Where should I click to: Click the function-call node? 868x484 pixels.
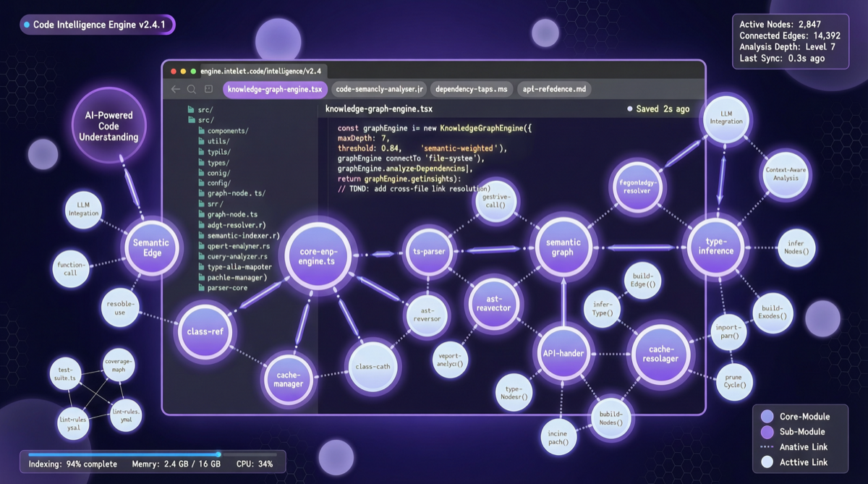[x=72, y=270]
